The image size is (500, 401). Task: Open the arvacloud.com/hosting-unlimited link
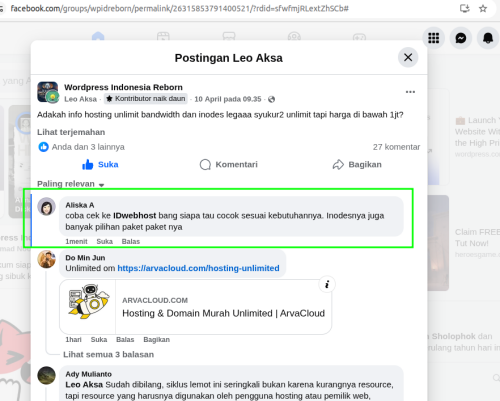coord(198,268)
